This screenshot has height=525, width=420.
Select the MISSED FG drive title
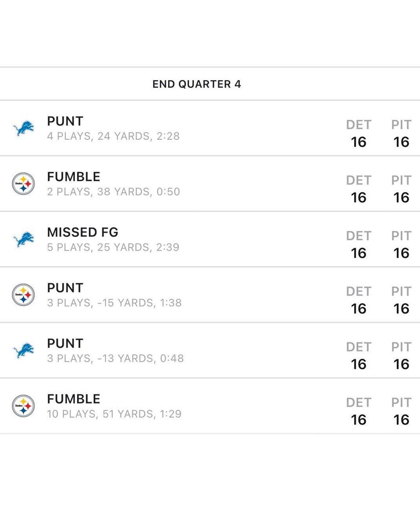[x=83, y=232]
